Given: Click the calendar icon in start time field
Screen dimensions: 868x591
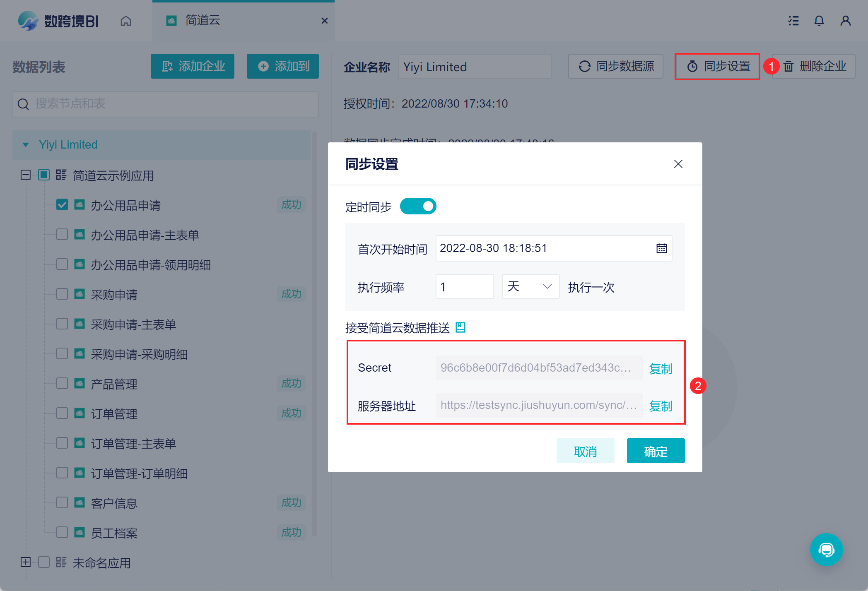Looking at the screenshot, I should 661,248.
